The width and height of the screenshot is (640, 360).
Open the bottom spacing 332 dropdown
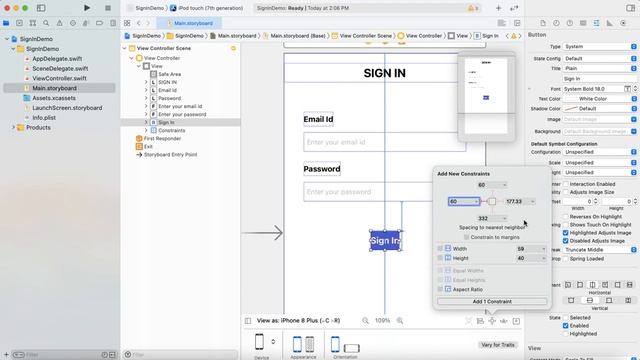tap(504, 218)
